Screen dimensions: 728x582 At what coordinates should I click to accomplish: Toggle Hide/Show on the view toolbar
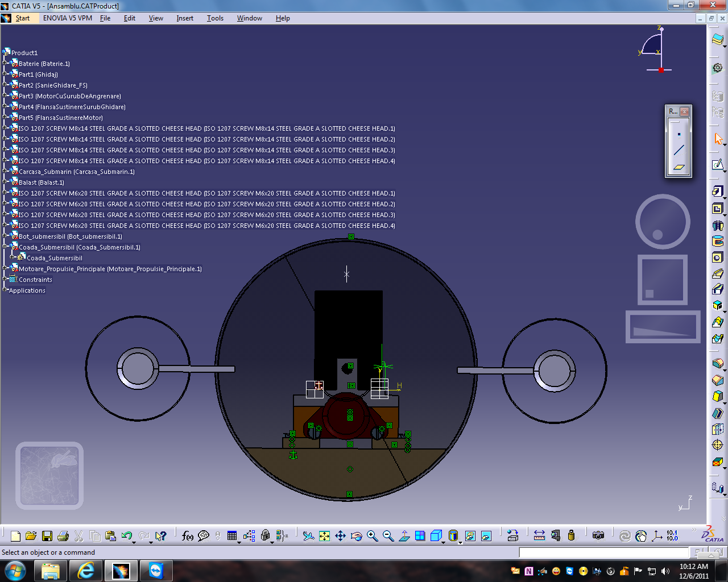click(x=470, y=535)
